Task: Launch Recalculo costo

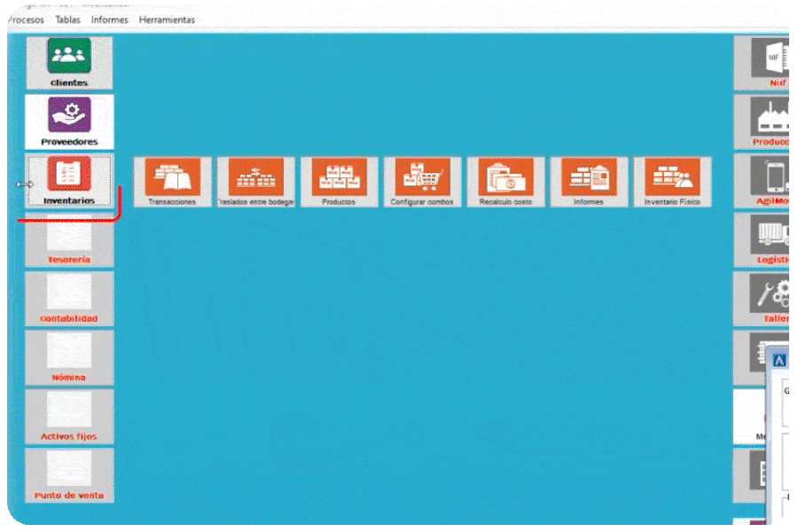Action: (505, 181)
